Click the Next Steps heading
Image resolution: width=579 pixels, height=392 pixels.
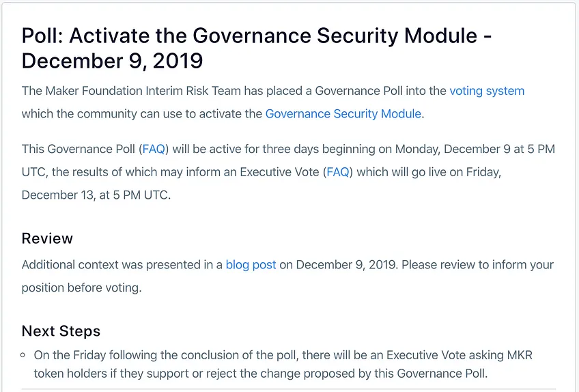coord(61,331)
